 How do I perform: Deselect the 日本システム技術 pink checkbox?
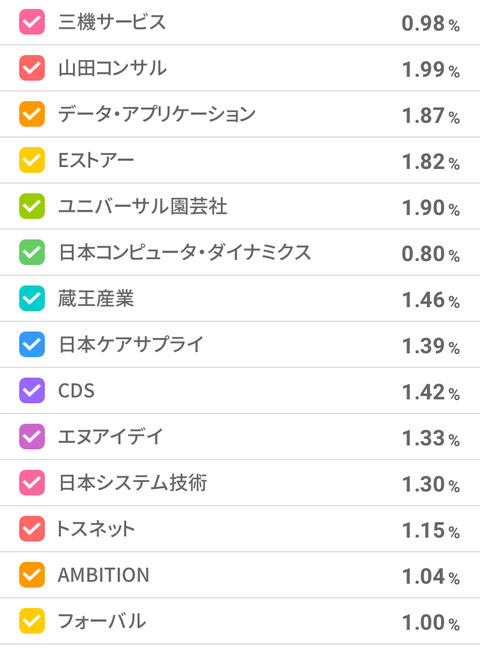coord(32,483)
